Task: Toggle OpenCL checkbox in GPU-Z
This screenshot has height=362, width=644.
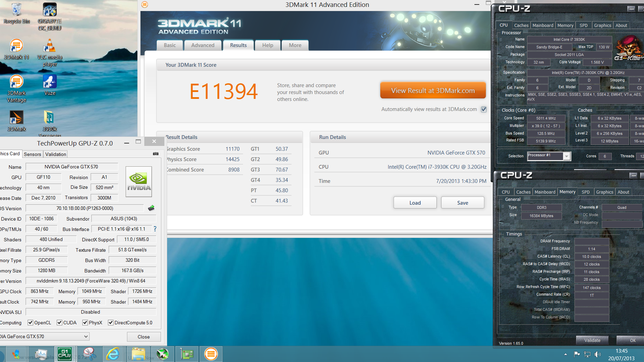Action: tap(30, 323)
